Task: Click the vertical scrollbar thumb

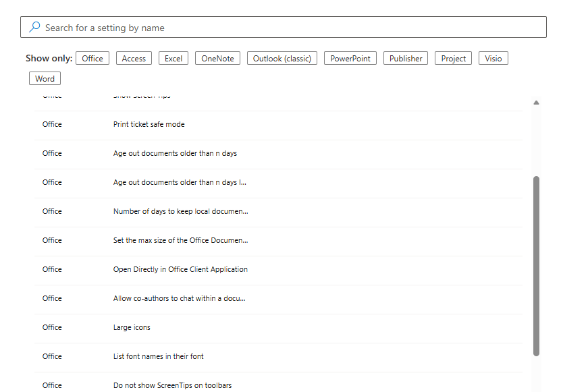Action: click(536, 266)
